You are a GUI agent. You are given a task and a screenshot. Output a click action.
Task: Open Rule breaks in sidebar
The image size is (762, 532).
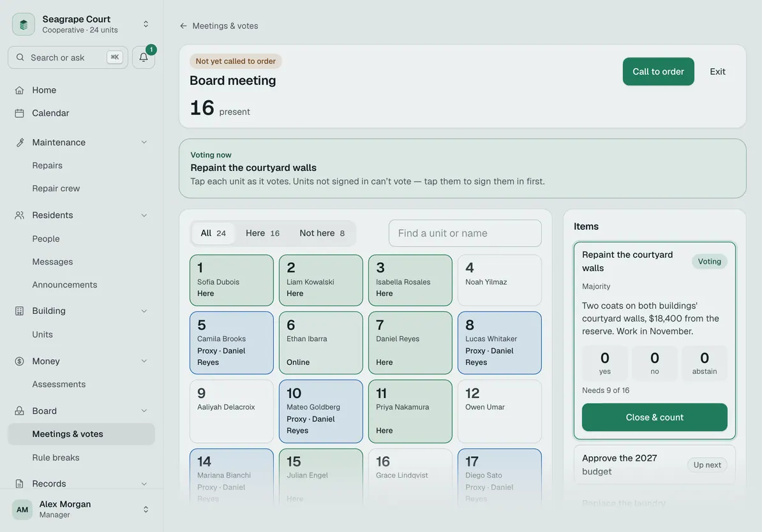coord(56,457)
